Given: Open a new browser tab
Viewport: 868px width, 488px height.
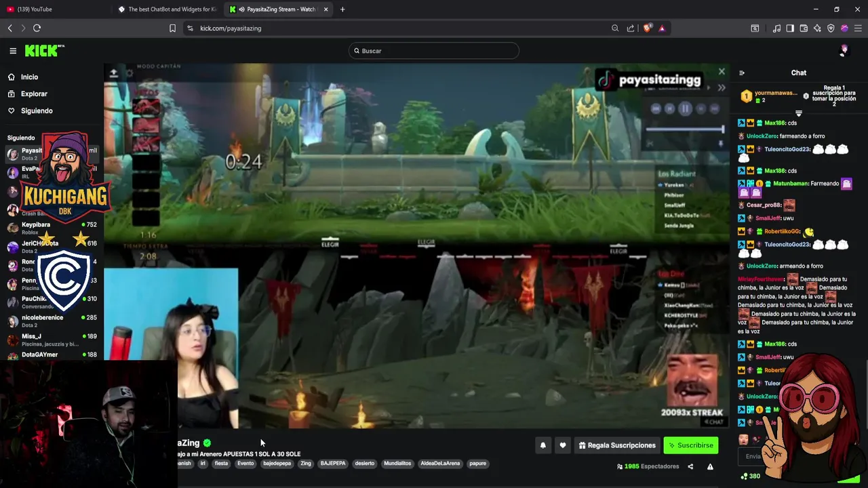Looking at the screenshot, I should tap(342, 9).
